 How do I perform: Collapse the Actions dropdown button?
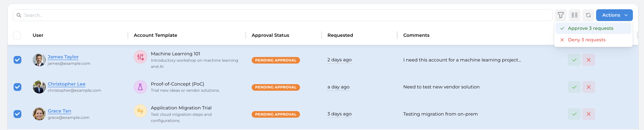(614, 15)
